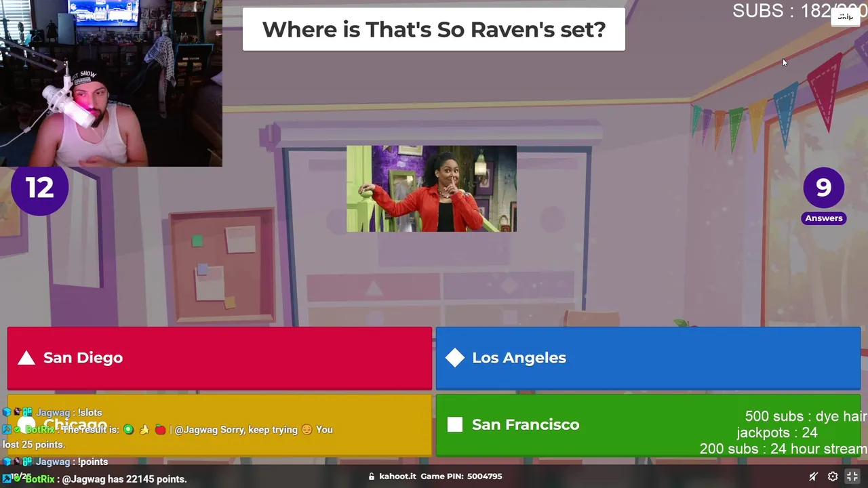Click the streamer webcam overlay
The height and width of the screenshot is (488, 868).
(x=111, y=83)
